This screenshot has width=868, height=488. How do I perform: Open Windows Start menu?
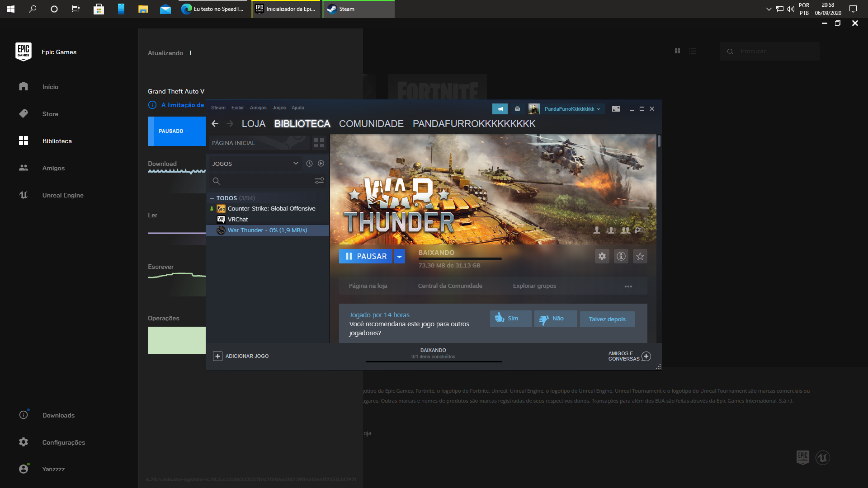pyautogui.click(x=11, y=9)
